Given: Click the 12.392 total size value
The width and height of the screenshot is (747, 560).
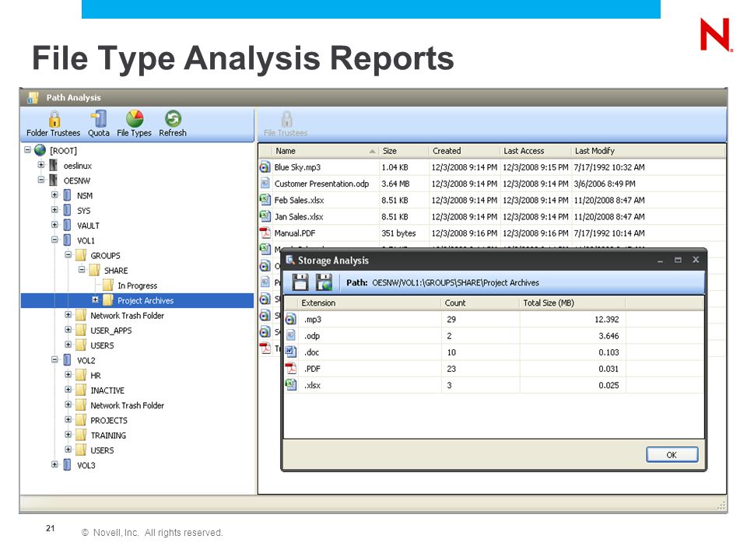Looking at the screenshot, I should coord(606,320).
